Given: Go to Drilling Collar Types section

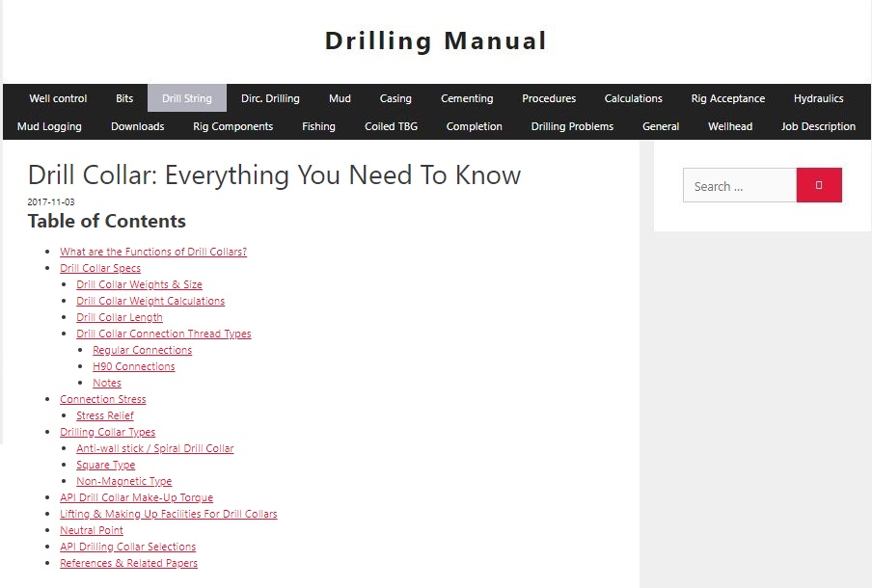Looking at the screenshot, I should point(108,432).
